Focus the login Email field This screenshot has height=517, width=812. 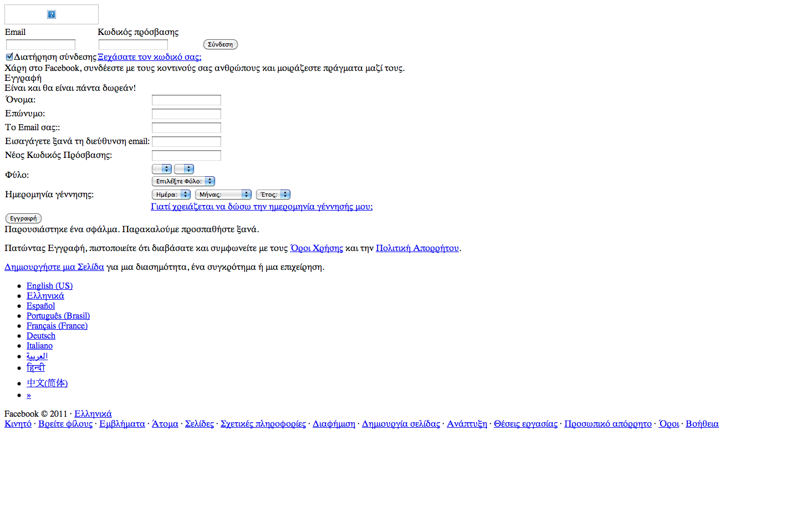click(40, 44)
